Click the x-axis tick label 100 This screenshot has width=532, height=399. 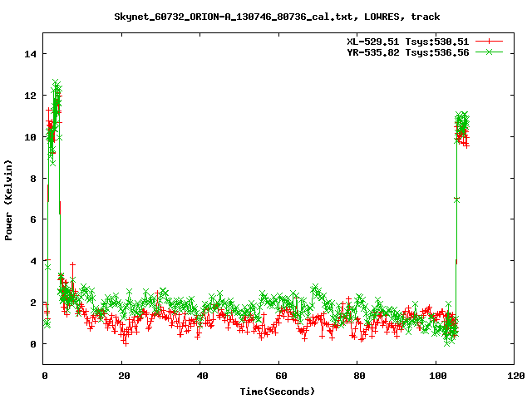tap(438, 376)
